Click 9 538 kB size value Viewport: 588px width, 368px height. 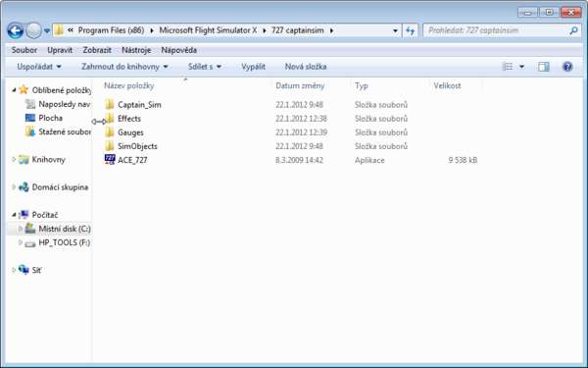(x=463, y=160)
